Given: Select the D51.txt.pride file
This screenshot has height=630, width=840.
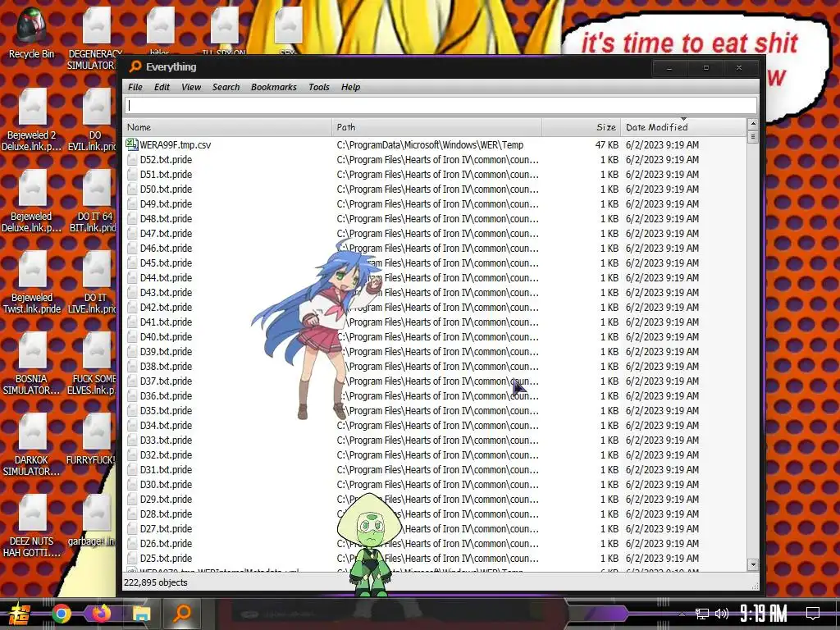Looking at the screenshot, I should click(166, 174).
